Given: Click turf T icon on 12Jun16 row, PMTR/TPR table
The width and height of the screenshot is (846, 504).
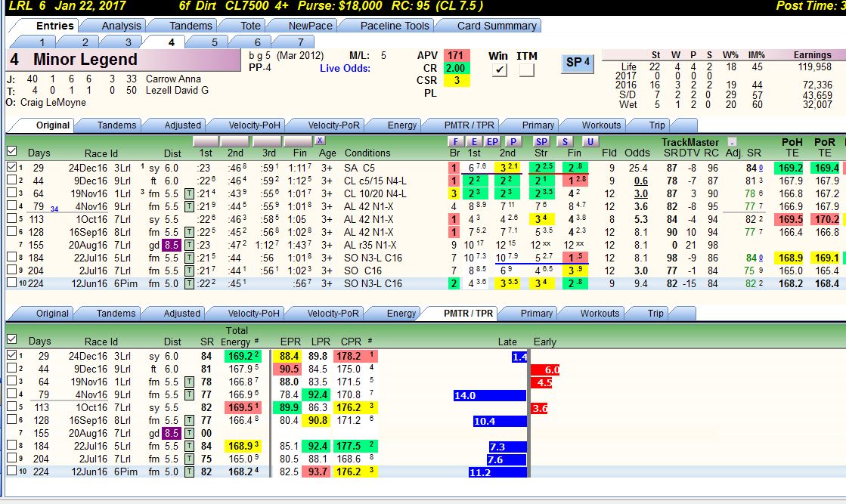Looking at the screenshot, I should pyautogui.click(x=189, y=472).
